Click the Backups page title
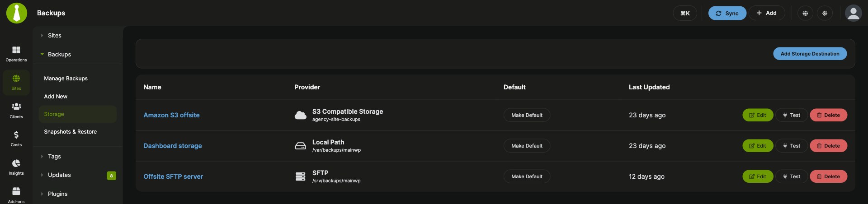This screenshot has height=204, width=868. (51, 13)
